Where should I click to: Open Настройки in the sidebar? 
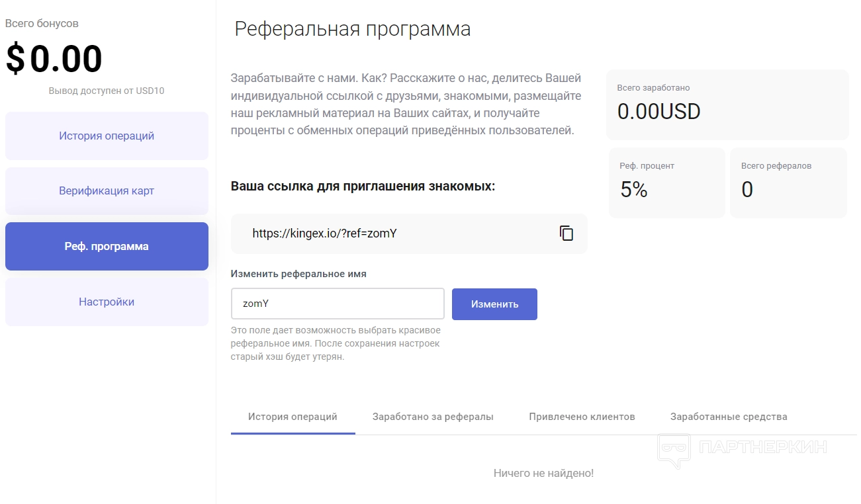(107, 302)
